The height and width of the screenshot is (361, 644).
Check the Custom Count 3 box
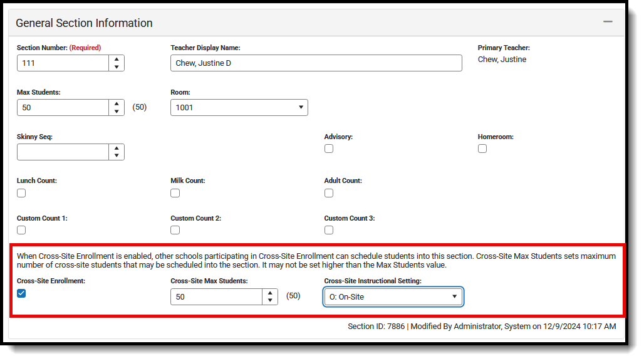[329, 230]
